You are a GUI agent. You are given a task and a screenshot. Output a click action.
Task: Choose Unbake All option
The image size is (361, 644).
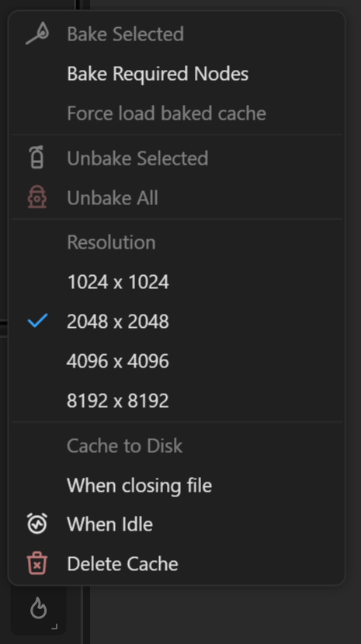(x=176, y=197)
